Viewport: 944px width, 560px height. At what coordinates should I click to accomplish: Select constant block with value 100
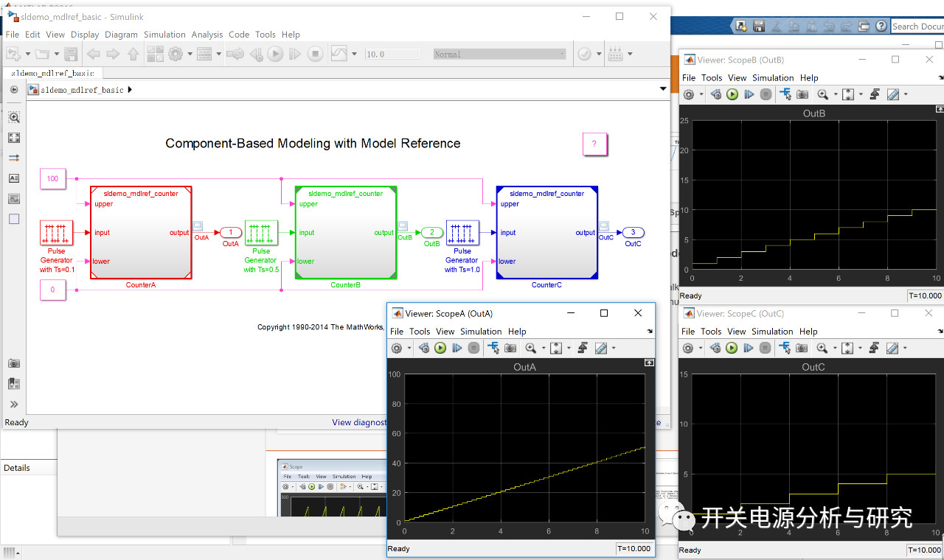pos(52,178)
